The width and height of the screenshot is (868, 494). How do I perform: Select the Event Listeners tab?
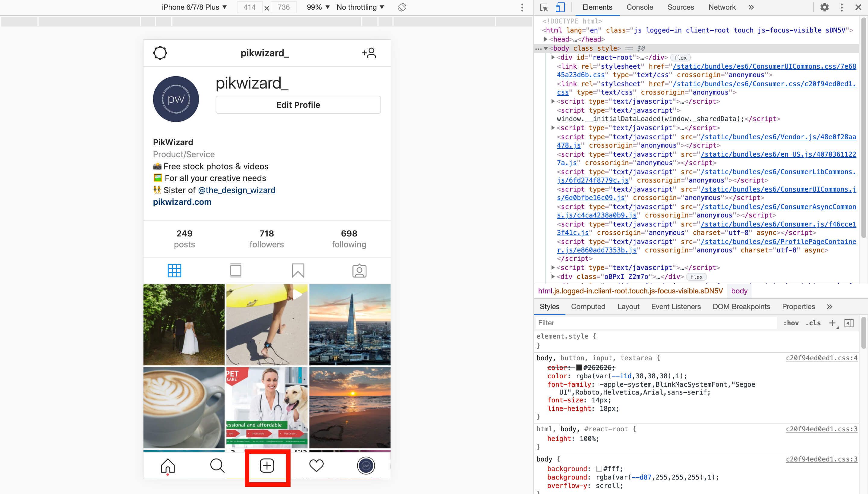[675, 307]
